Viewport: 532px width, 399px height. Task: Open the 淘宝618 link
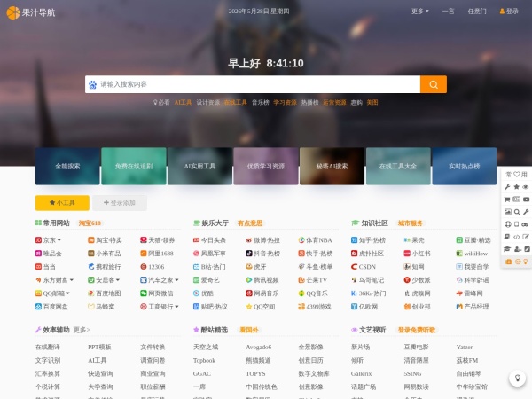click(90, 223)
